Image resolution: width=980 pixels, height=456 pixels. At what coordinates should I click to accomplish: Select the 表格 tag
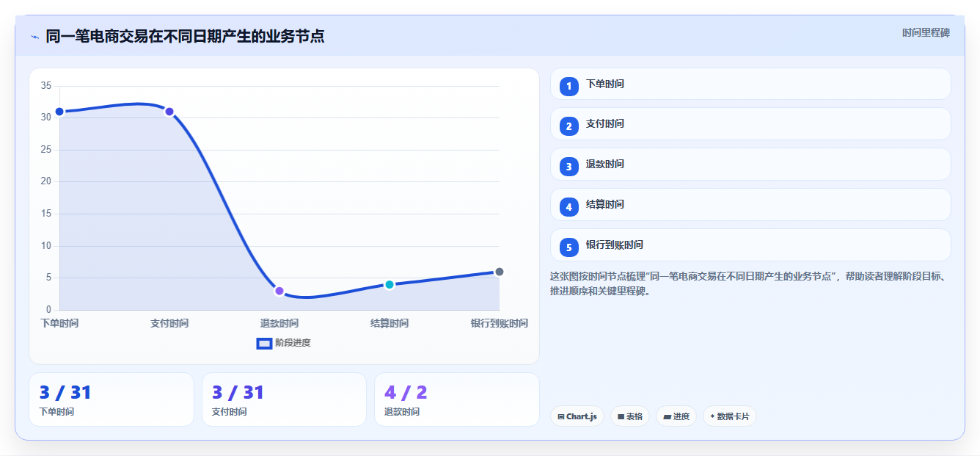point(630,416)
